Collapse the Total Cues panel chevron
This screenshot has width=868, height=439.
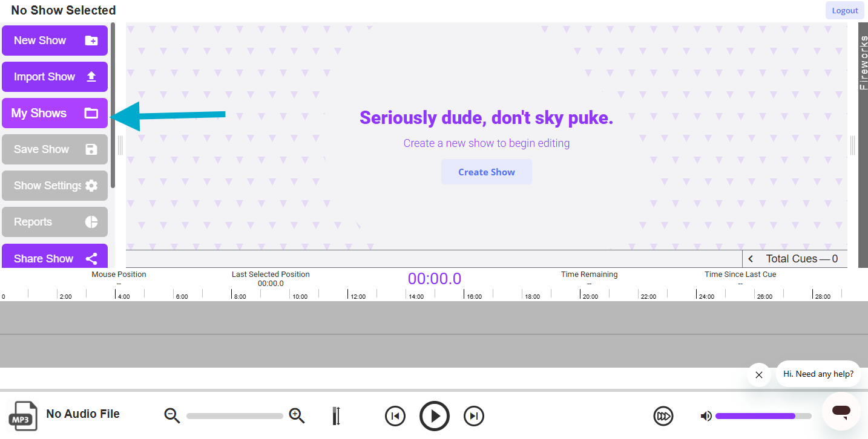(751, 259)
